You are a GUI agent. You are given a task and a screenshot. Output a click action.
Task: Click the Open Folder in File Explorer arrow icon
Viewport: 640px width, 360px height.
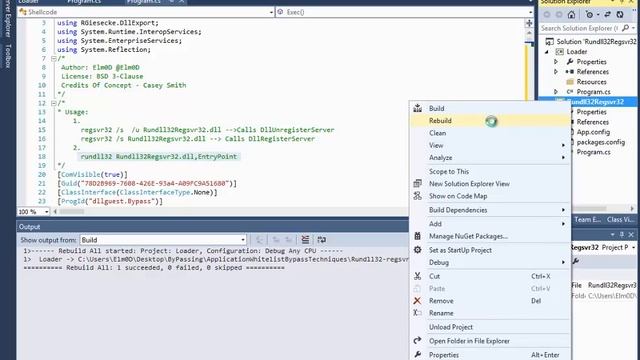pyautogui.click(x=417, y=340)
